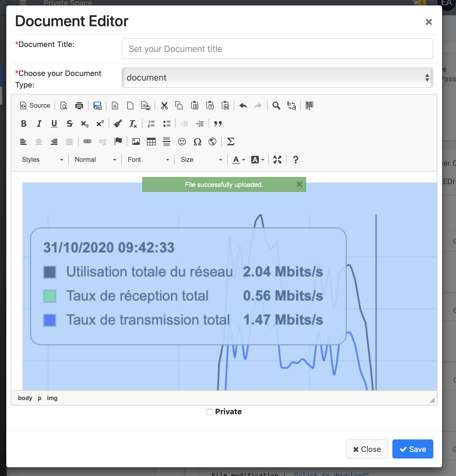This screenshot has width=456, height=476.
Task: Toggle Bold formatting
Action: click(24, 124)
